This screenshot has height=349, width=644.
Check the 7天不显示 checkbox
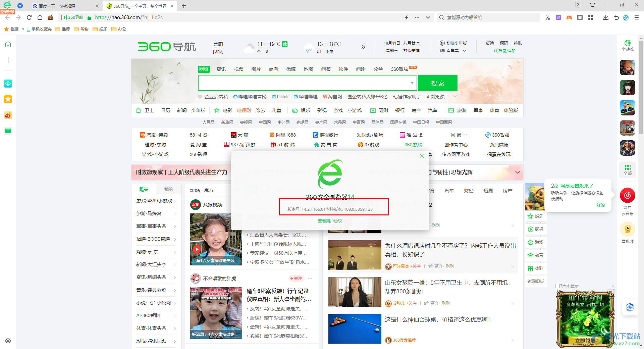557,286
